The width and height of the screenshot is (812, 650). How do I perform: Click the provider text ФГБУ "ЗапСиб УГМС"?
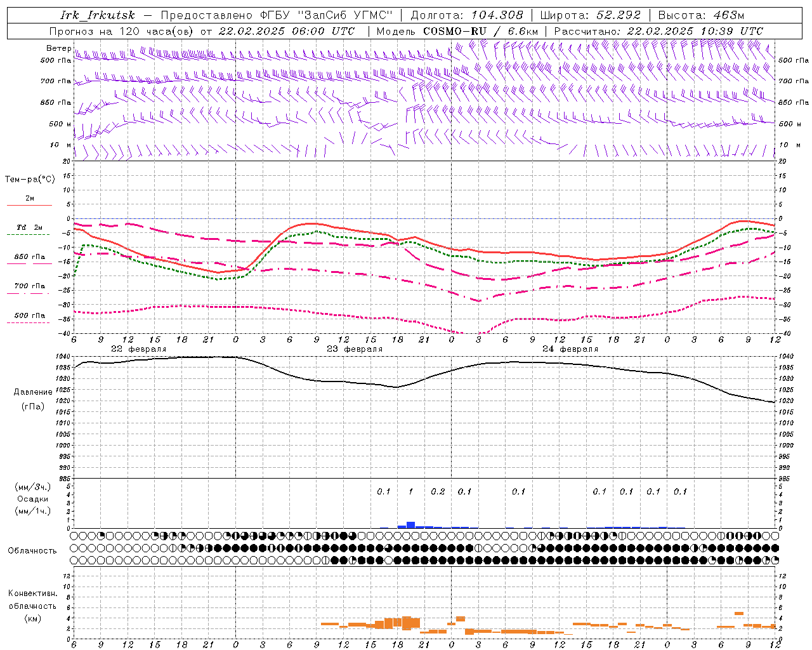[x=327, y=15]
